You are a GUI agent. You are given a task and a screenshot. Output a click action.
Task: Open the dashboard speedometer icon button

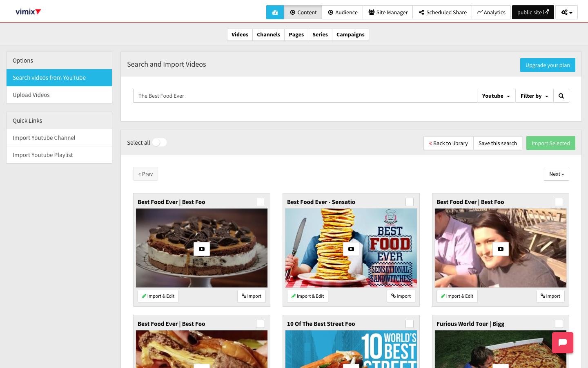(x=275, y=12)
